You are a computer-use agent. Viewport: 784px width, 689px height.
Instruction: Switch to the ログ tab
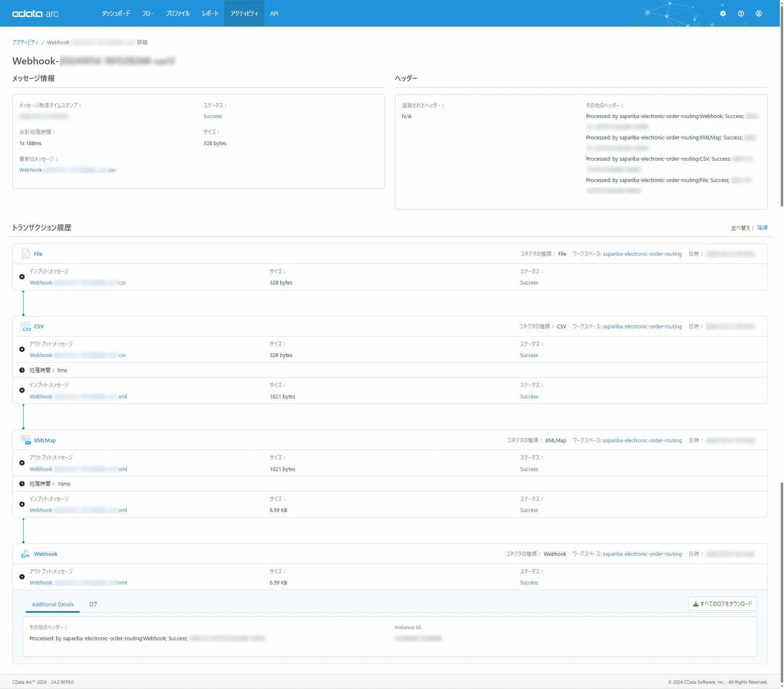pyautogui.click(x=93, y=605)
